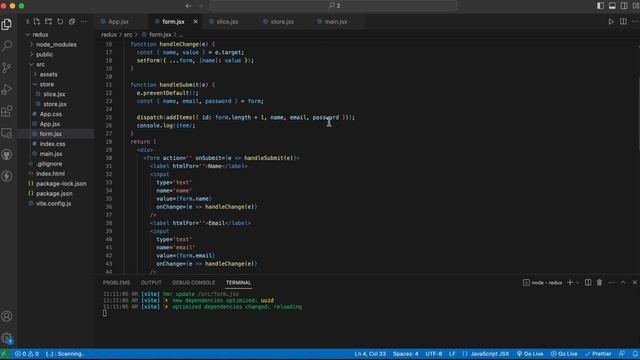Open the Extensions view
Image resolution: width=640 pixels, height=360 pixels.
tap(7, 111)
